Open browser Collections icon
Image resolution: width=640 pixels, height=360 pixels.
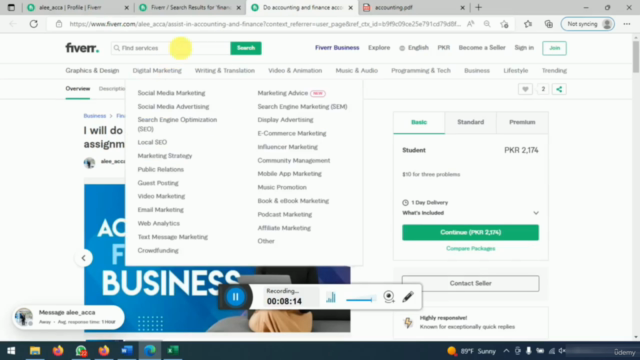[549, 24]
